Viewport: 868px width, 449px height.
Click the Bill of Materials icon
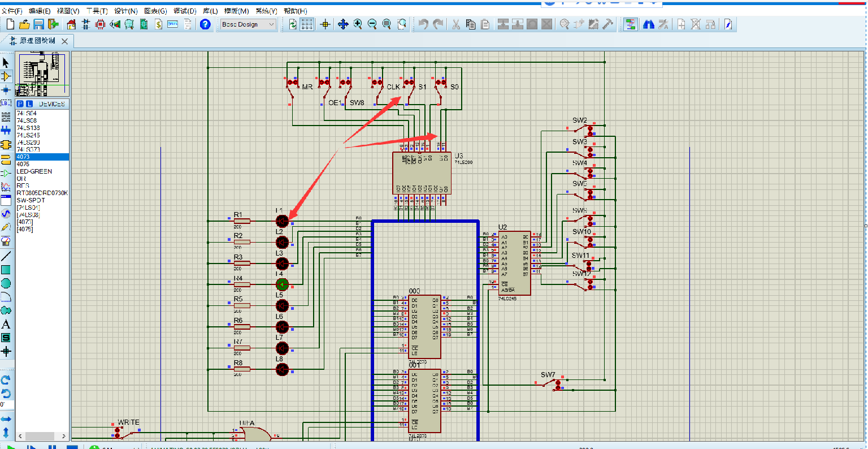click(x=158, y=24)
